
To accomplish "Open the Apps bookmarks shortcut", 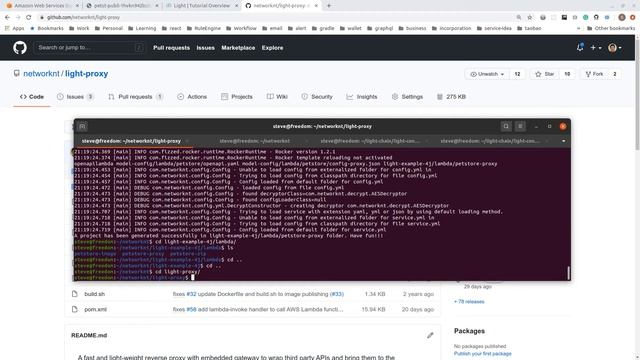I will pos(14,28).
